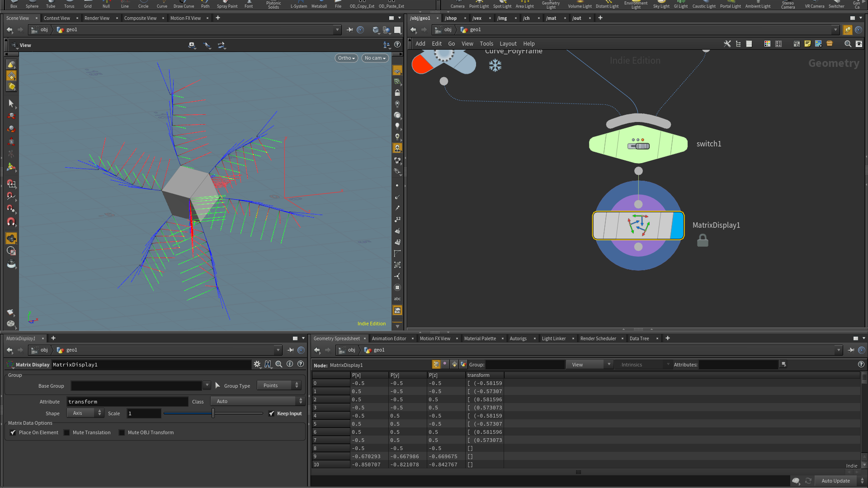Viewport: 868px width, 488px height.
Task: Toggle MatrixDisplay1 node display flag
Action: coord(677,225)
